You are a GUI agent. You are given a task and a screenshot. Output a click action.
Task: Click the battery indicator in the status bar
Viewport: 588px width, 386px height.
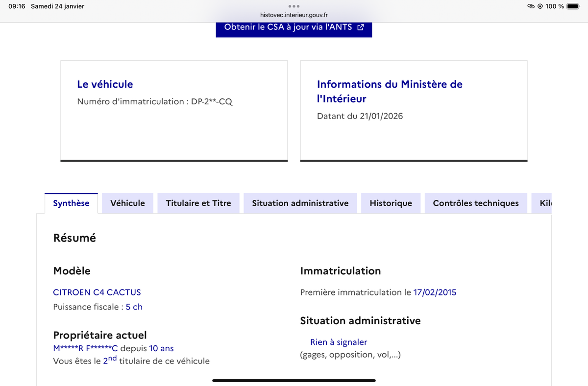click(x=574, y=6)
